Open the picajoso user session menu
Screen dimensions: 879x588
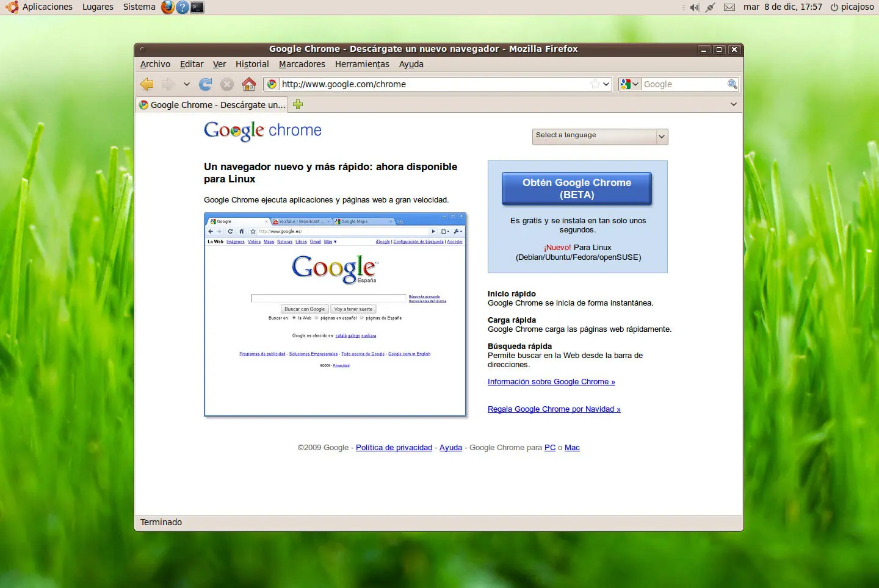852,7
